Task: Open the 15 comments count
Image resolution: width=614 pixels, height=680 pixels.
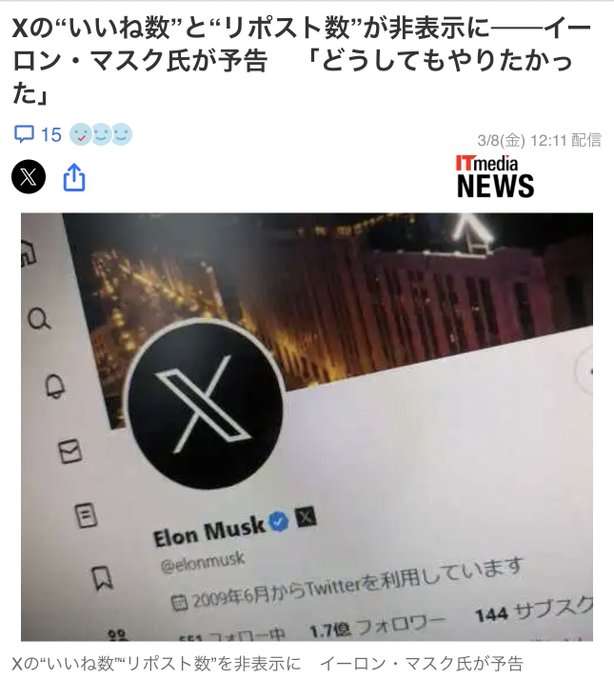Action: pos(51,135)
